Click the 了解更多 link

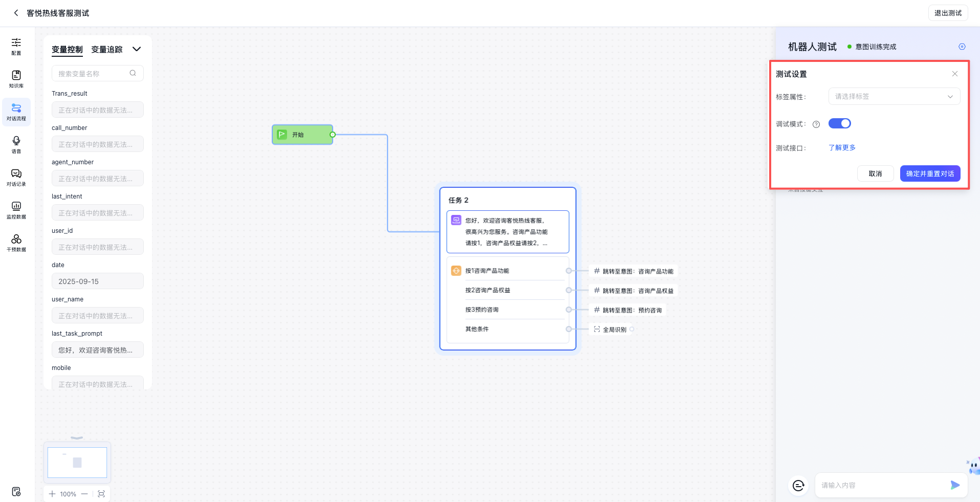pyautogui.click(x=842, y=147)
